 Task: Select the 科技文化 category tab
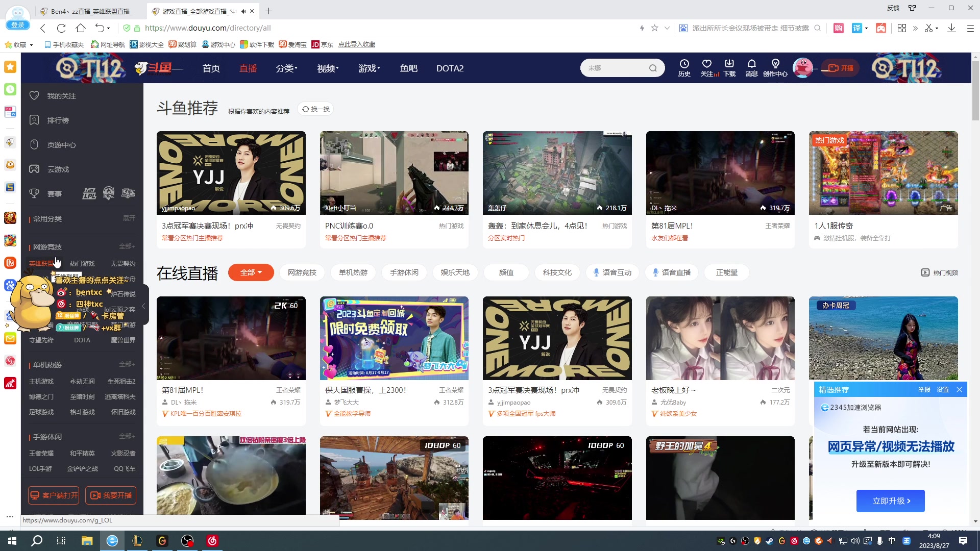point(557,272)
